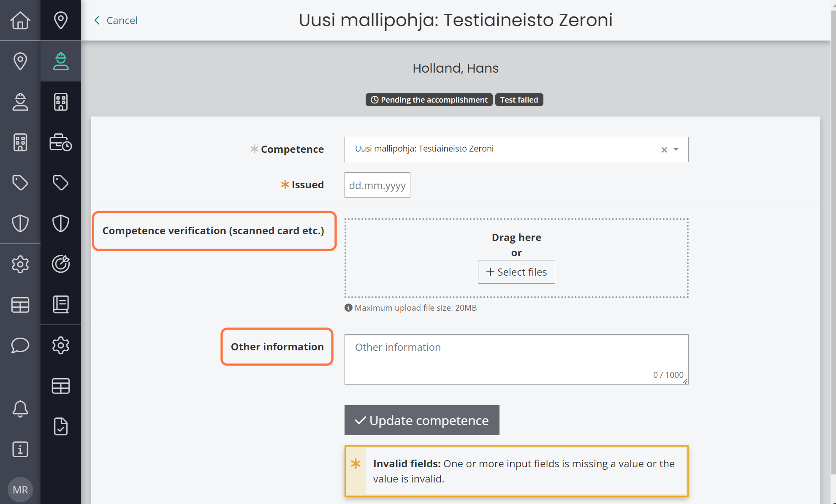Click the Update competence button
This screenshot has width=836, height=504.
coord(422,420)
